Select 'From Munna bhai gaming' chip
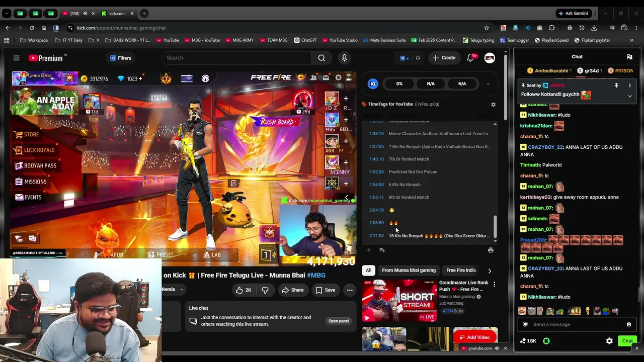Viewport: 644px width, 362px height. (x=409, y=270)
